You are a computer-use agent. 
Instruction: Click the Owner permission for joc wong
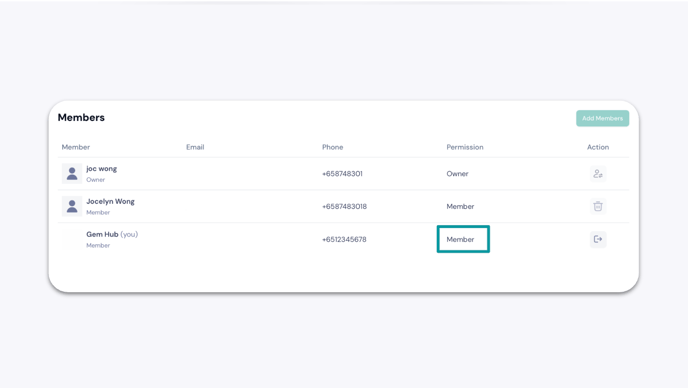[457, 174]
